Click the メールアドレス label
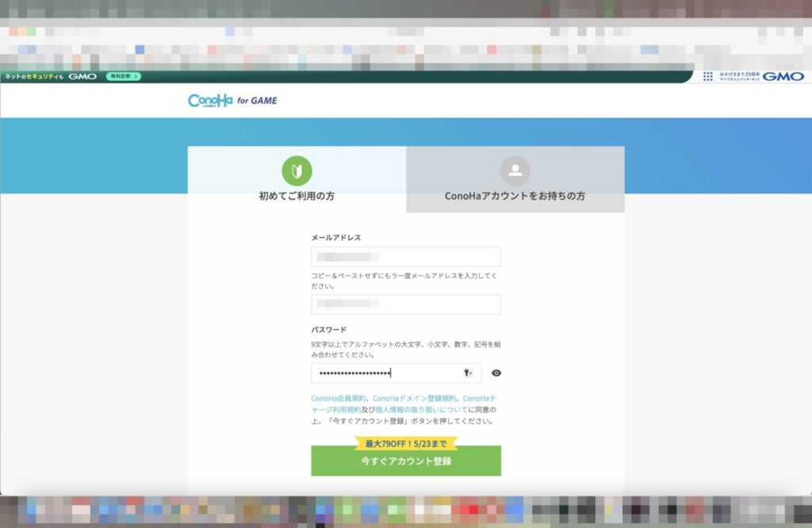The image size is (812, 528). (x=336, y=238)
